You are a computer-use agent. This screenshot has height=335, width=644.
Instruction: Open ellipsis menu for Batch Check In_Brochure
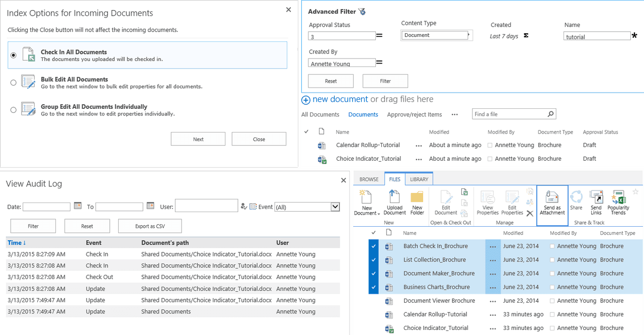pyautogui.click(x=493, y=246)
